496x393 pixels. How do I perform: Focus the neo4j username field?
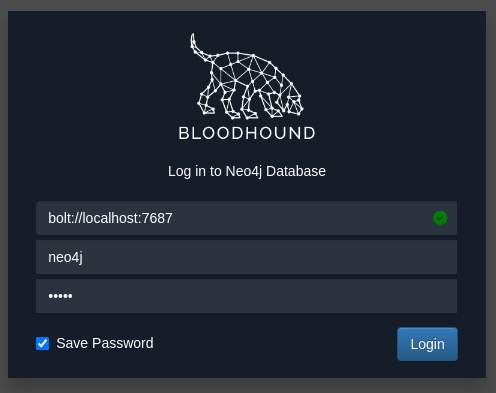[246, 257]
